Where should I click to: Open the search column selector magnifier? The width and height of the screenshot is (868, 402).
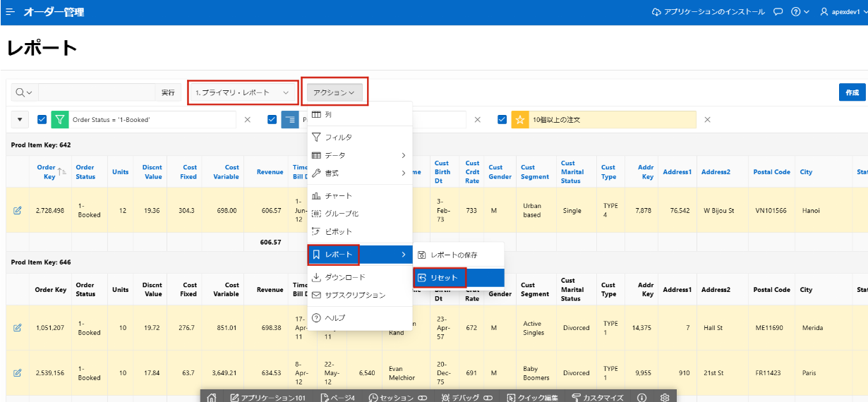point(24,92)
